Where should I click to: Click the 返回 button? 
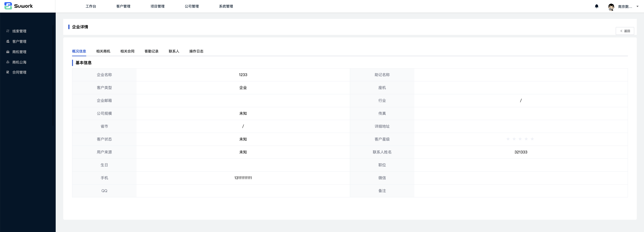[x=625, y=31]
